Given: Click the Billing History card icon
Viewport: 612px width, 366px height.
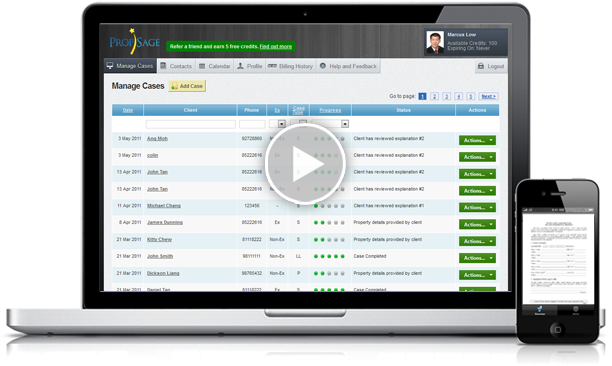Looking at the screenshot, I should coord(272,66).
